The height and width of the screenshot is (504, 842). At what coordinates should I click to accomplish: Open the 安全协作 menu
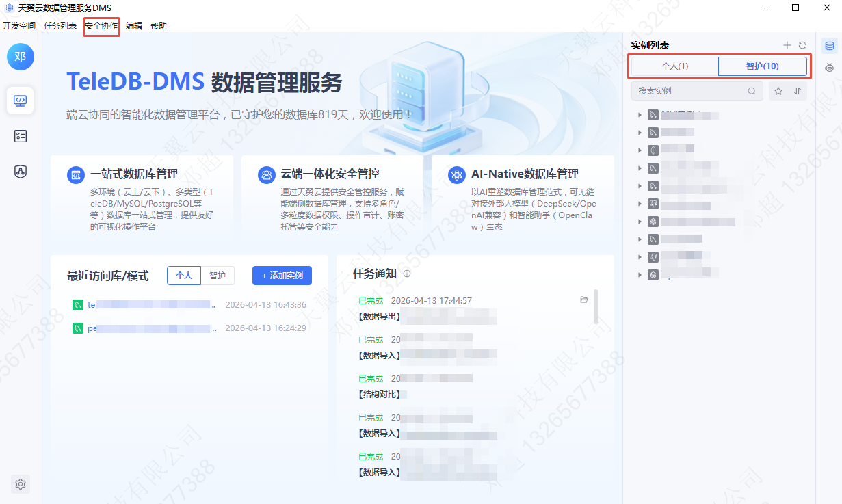pos(101,26)
